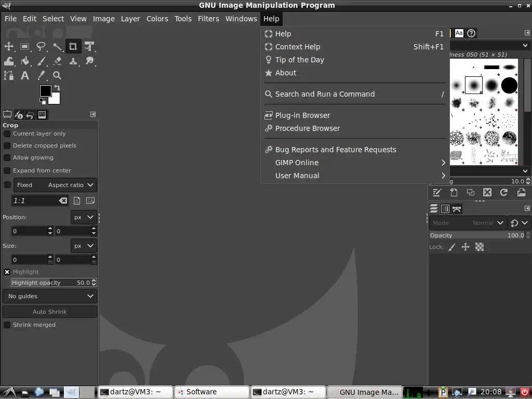
Task: Open Software window from taskbar
Action: pyautogui.click(x=212, y=392)
